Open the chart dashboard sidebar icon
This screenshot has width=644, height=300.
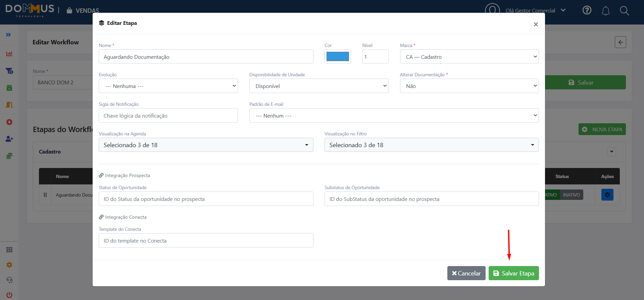pos(9,54)
